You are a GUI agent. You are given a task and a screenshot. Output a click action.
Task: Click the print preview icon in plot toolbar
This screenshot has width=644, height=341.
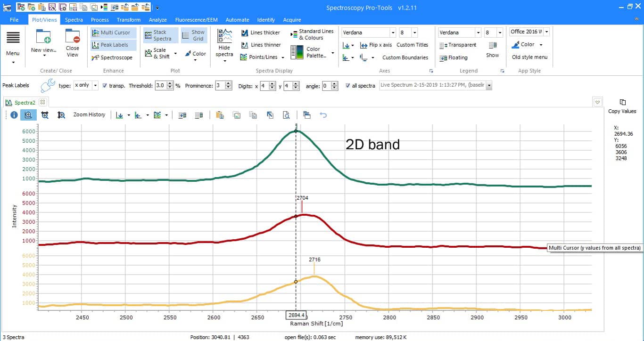286,115
